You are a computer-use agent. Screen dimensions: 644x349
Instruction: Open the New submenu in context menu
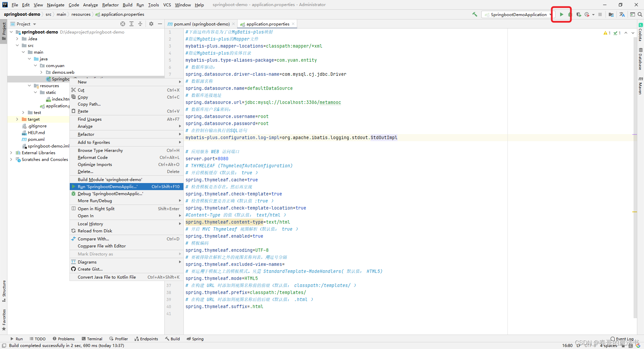point(126,82)
